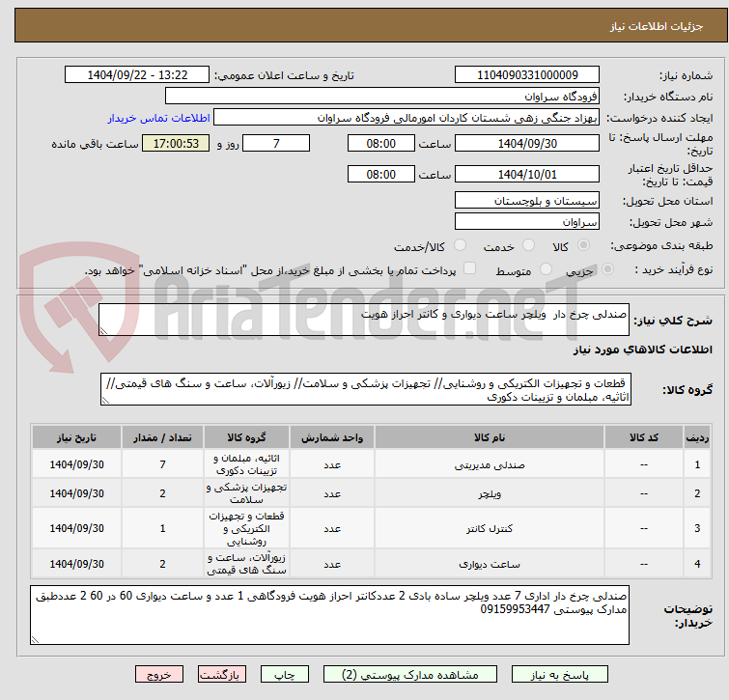The height and width of the screenshot is (700, 729).
Task: Click the response deadline date 1404/09/30 field
Action: click(x=527, y=143)
